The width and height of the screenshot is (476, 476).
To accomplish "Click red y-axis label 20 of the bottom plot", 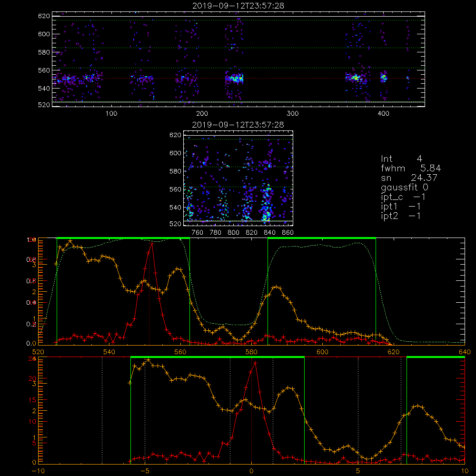I will pos(32,378).
